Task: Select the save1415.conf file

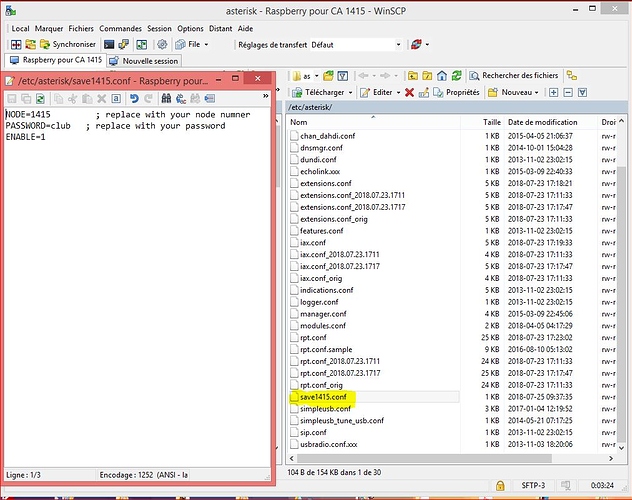Action: [323, 397]
